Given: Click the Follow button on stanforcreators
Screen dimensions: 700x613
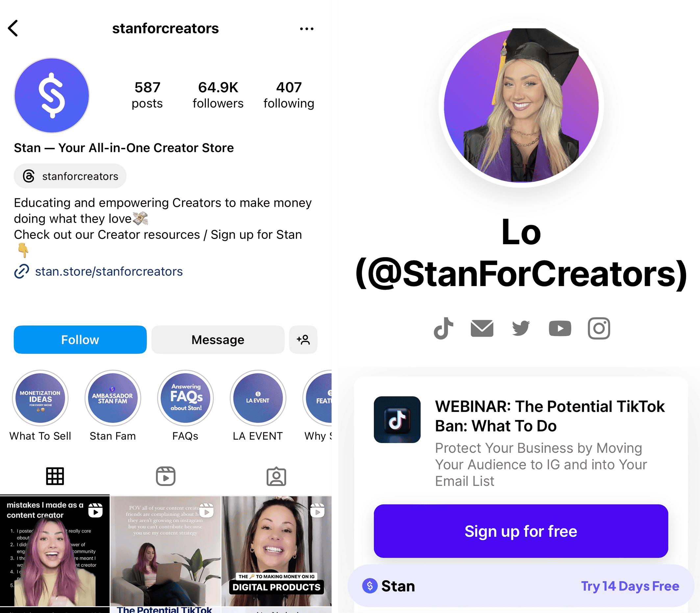Looking at the screenshot, I should tap(80, 340).
